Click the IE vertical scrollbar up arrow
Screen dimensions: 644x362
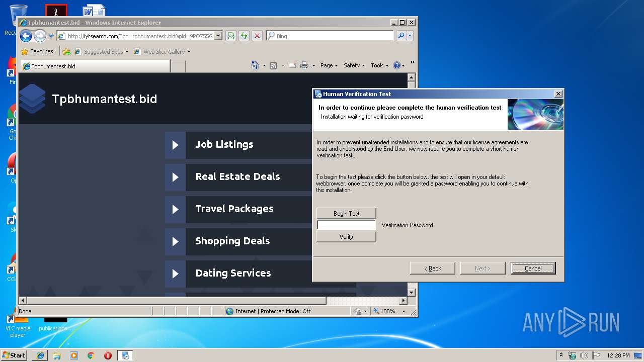(x=411, y=78)
